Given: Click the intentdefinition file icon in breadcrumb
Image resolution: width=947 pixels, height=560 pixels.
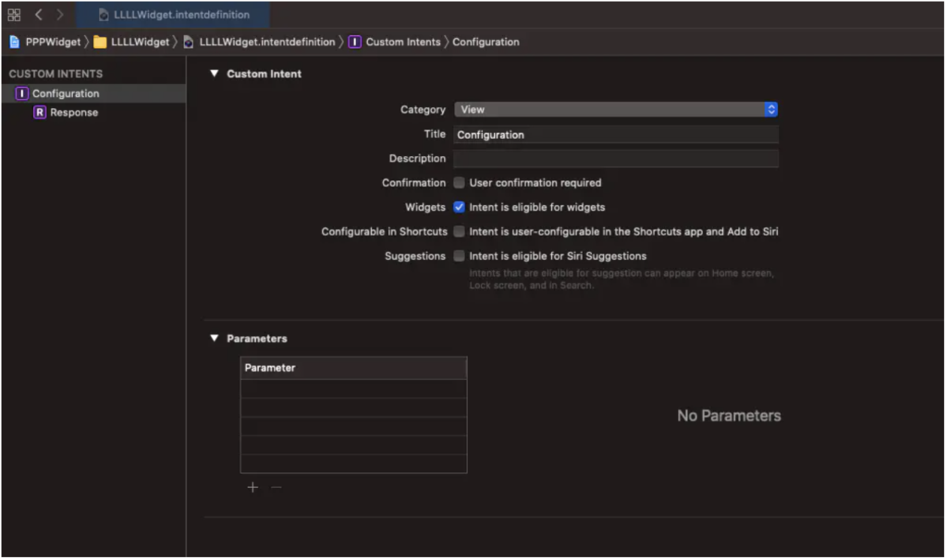Looking at the screenshot, I should click(x=189, y=43).
